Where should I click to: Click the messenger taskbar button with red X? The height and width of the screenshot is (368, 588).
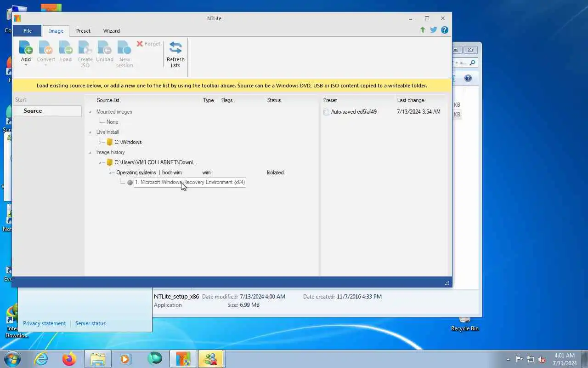tap(211, 359)
